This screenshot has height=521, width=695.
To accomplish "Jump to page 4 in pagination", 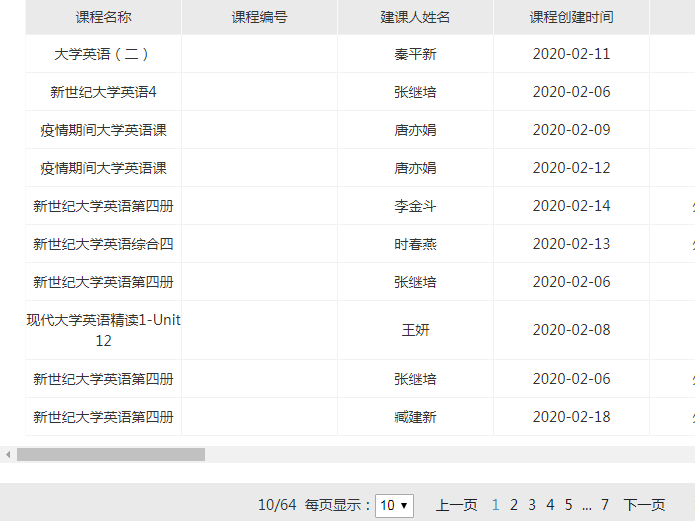I will 550,505.
